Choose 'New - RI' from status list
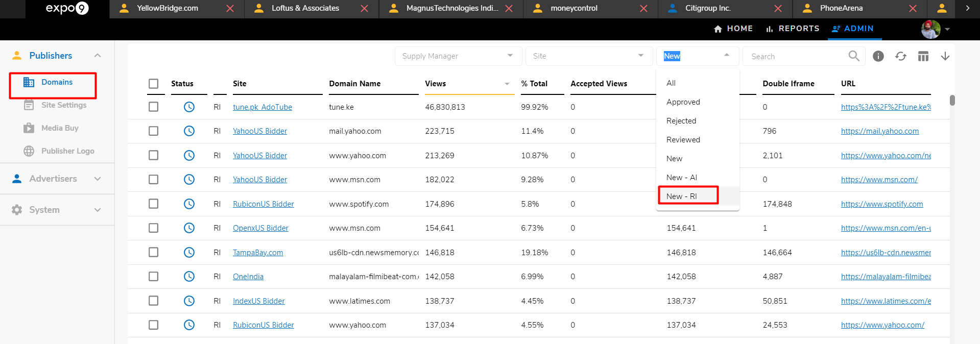Viewport: 980px width, 344px height. 682,196
